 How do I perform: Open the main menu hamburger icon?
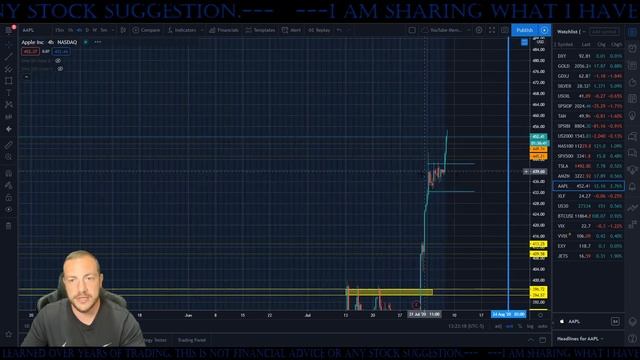(9, 30)
